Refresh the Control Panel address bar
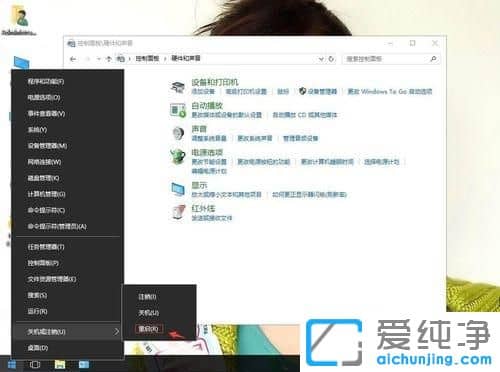500x372 pixels. 331,59
